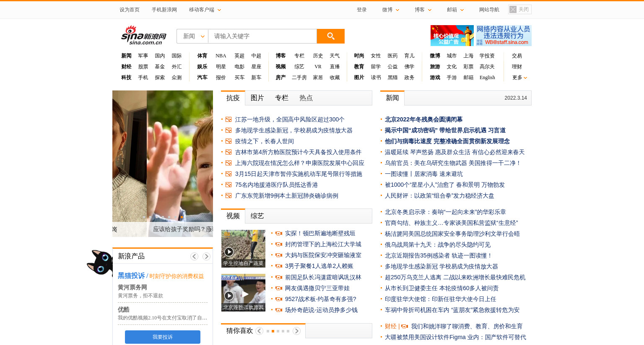Expand the 博客 top bar dropdown
644x345 pixels.
point(423,10)
